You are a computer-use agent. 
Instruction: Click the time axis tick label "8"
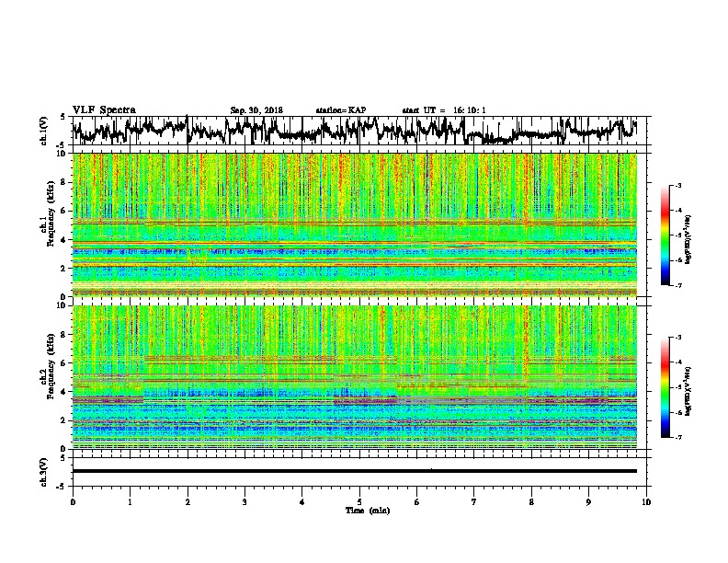pos(531,502)
